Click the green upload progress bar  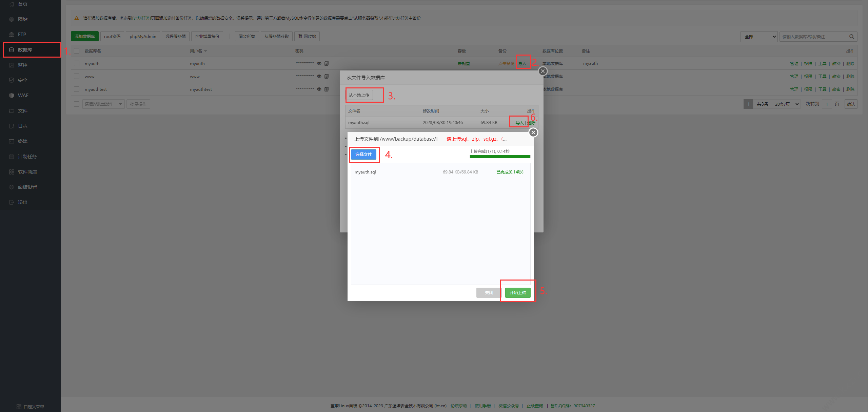point(500,157)
